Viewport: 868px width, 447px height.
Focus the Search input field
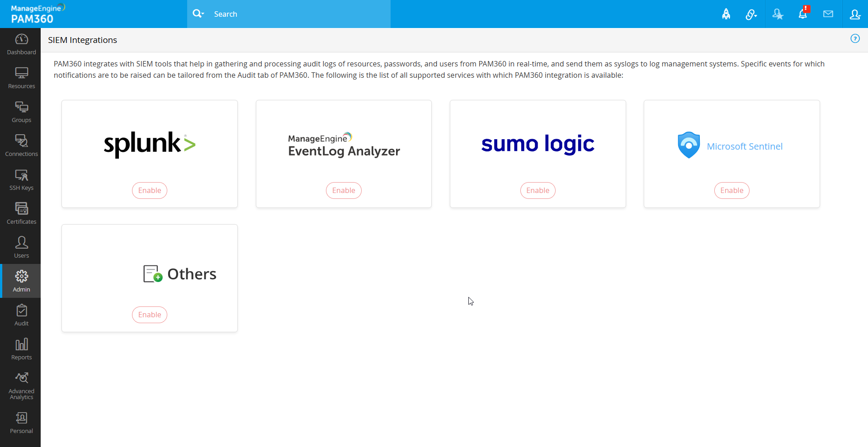click(x=299, y=14)
